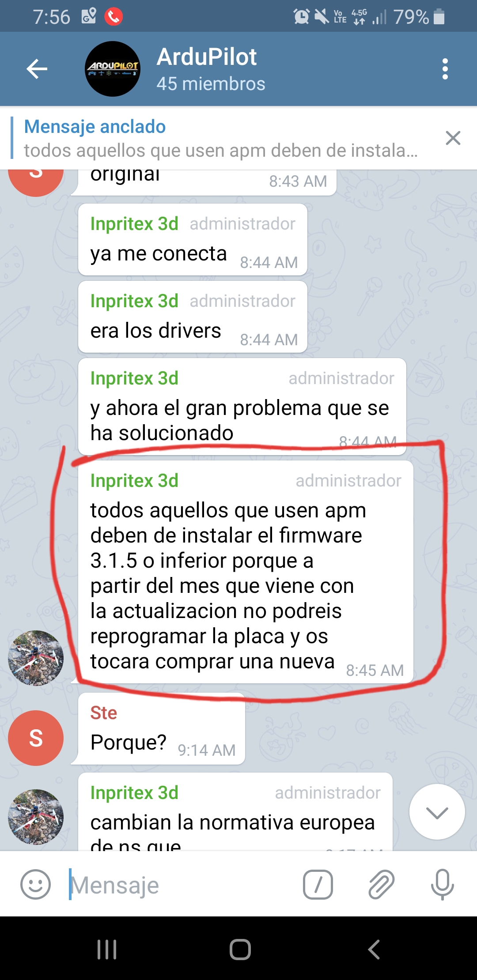Image resolution: width=477 pixels, height=980 pixels.
Task: Jump to latest messages with down chevron
Action: pyautogui.click(x=437, y=812)
